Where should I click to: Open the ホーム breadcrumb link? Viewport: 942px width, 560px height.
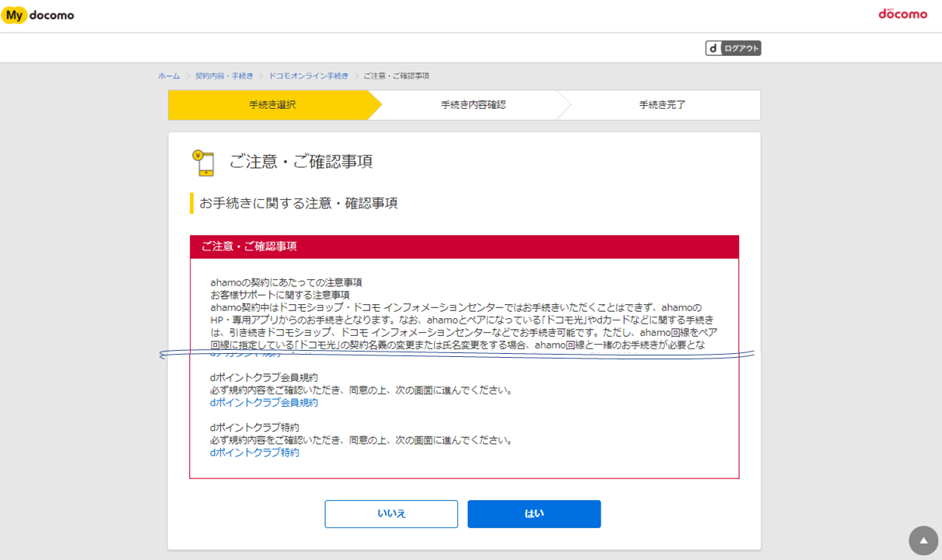(169, 76)
